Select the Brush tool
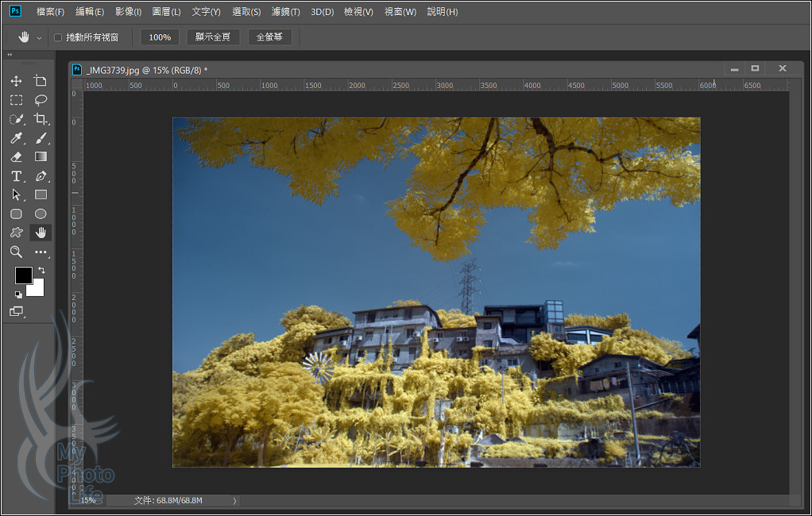 tap(41, 138)
